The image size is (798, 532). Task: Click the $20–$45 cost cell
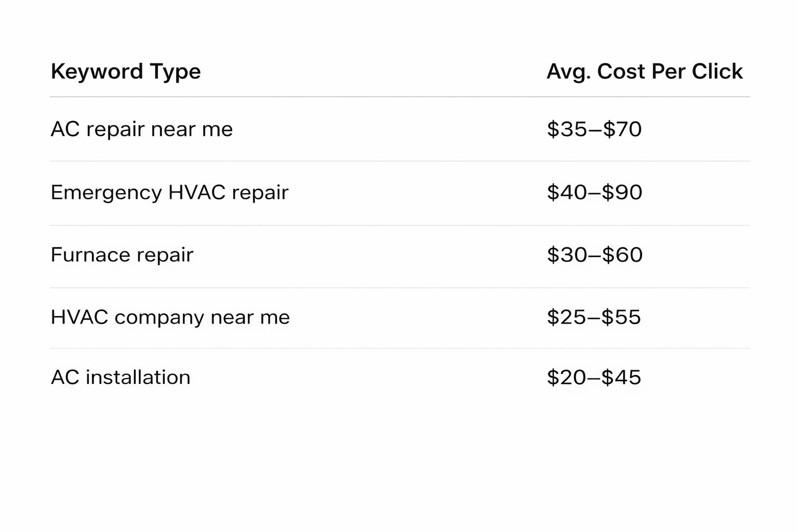594,378
